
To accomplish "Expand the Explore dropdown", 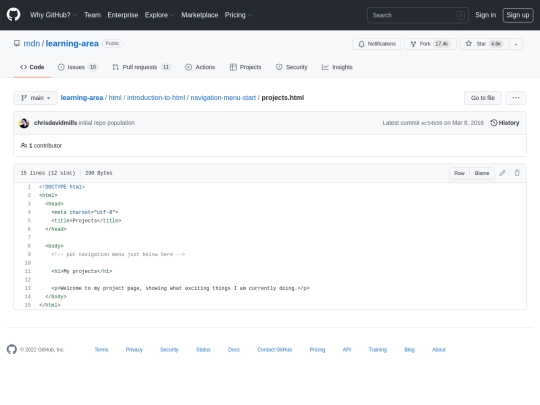I will click(x=159, y=15).
